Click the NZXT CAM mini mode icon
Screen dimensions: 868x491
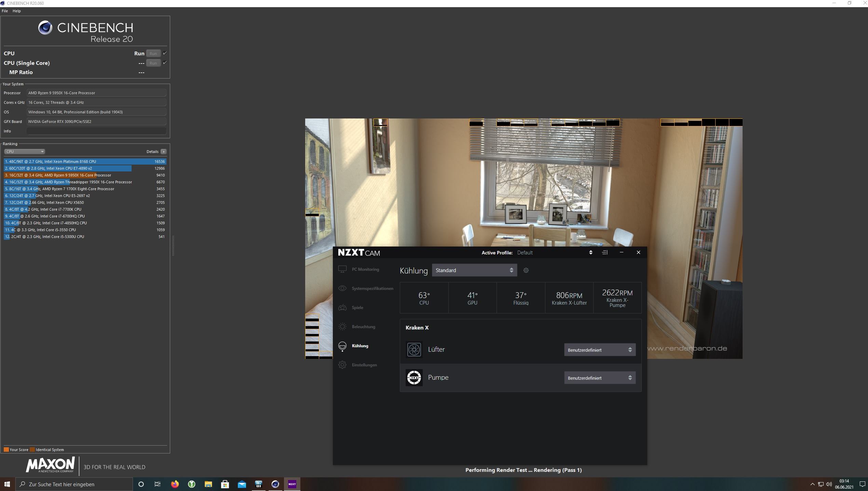[605, 252]
